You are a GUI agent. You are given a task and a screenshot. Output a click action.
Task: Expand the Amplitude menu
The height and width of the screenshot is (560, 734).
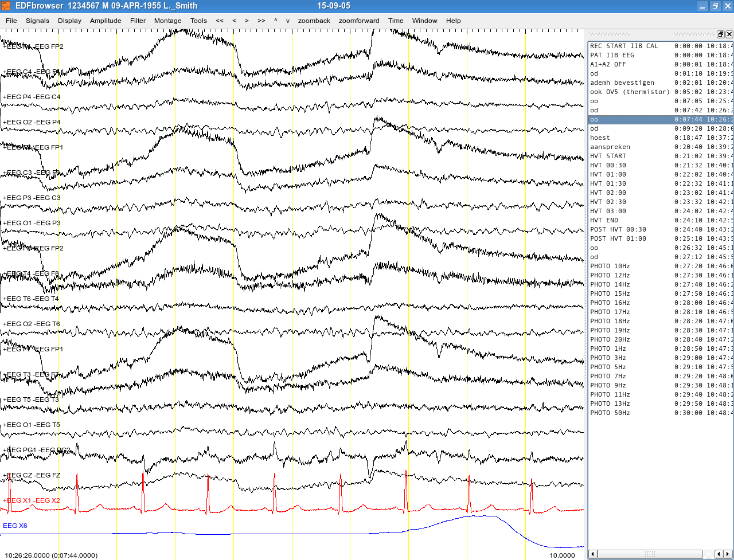[x=106, y=21]
